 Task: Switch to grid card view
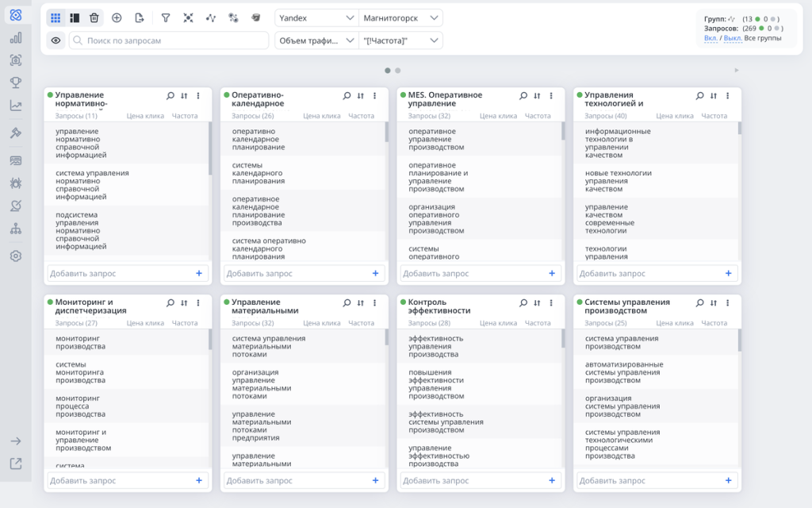(x=56, y=18)
